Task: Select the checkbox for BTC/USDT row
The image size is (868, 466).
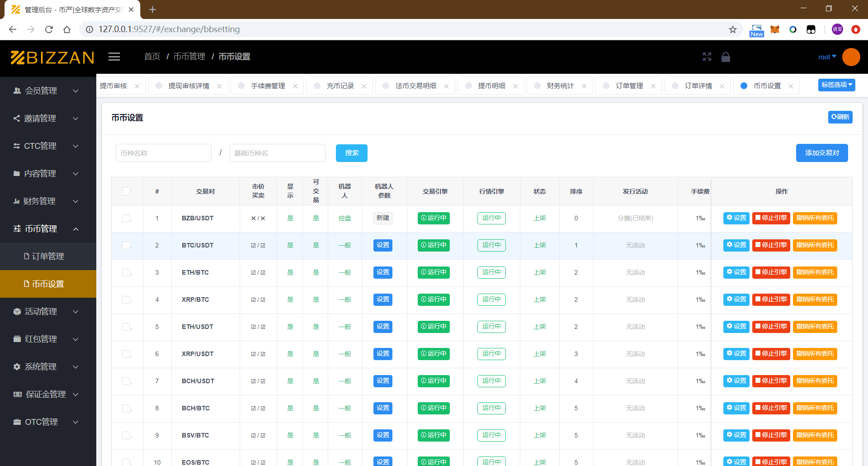Action: (126, 245)
